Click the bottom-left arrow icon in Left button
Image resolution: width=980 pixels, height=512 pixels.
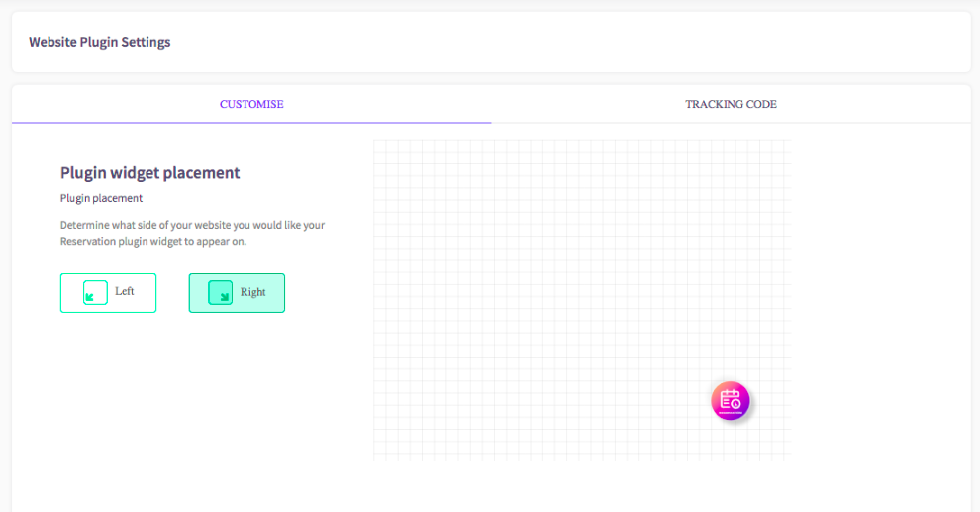pos(96,292)
